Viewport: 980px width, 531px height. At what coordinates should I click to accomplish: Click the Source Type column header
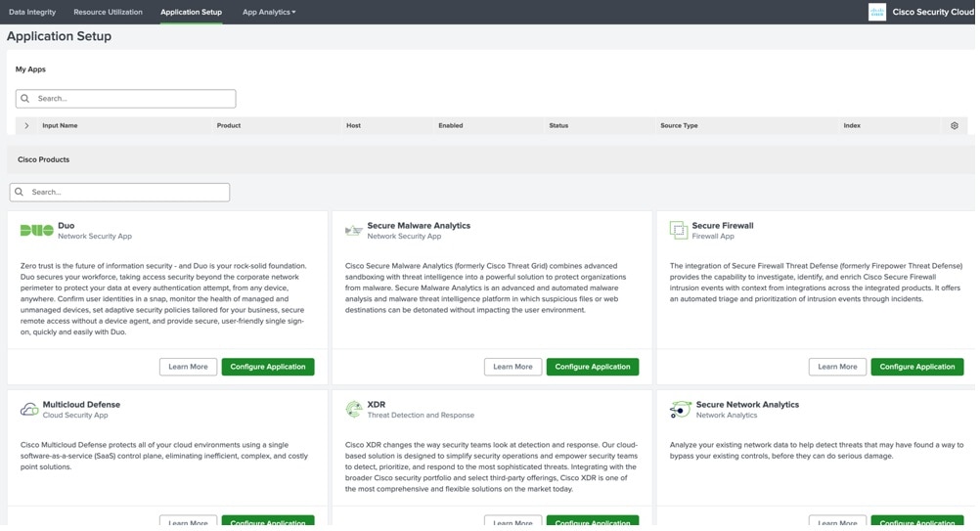coord(679,125)
